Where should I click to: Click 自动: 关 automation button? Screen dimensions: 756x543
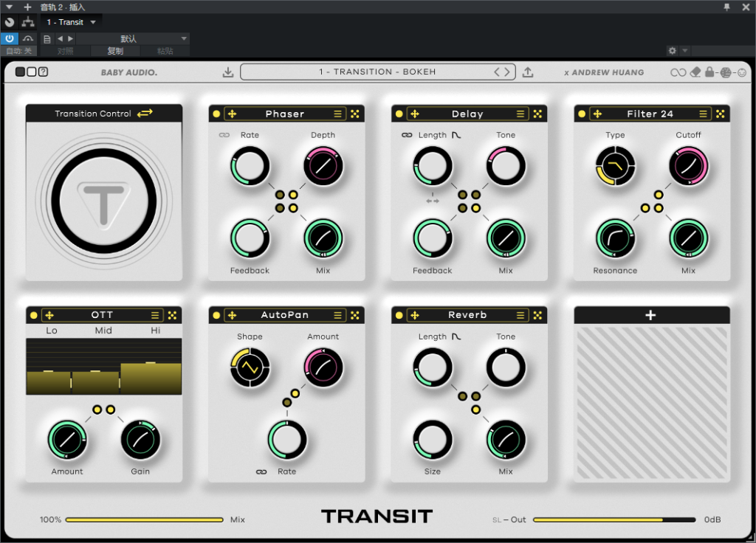pyautogui.click(x=18, y=51)
